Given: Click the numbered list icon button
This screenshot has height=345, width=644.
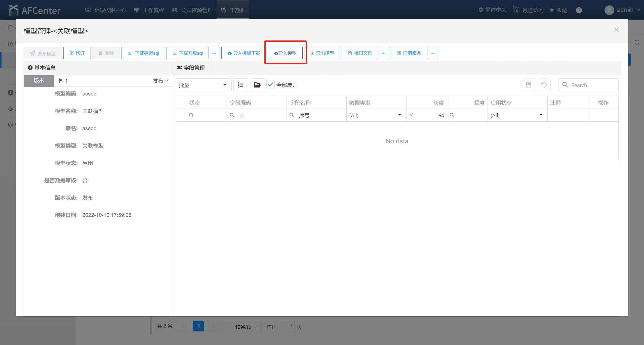Looking at the screenshot, I should click(240, 85).
